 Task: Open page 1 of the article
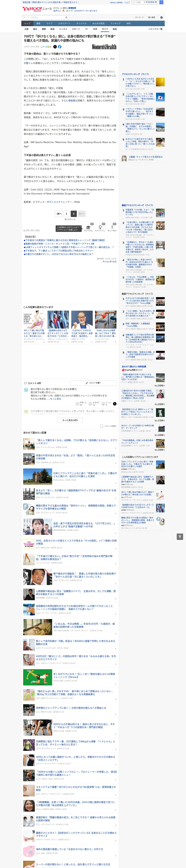pos(66,214)
